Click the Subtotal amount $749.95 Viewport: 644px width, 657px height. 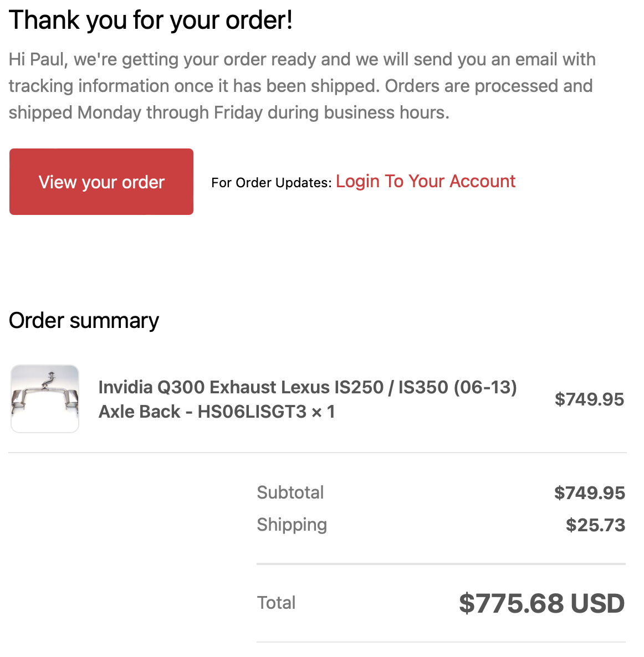589,492
